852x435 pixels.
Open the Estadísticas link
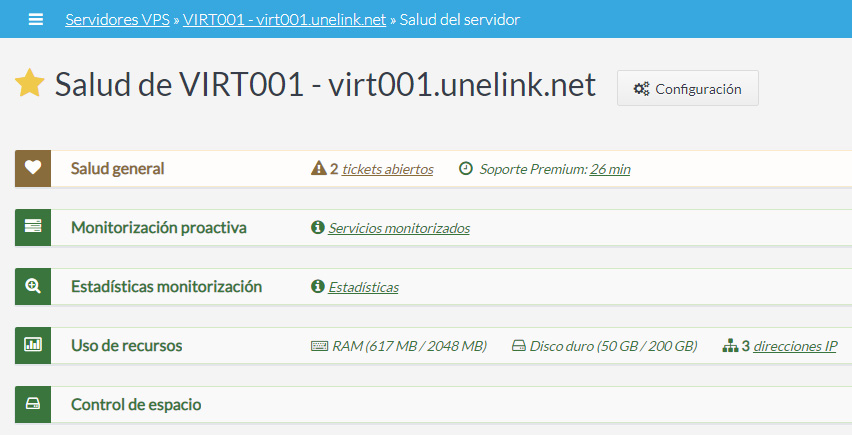363,288
